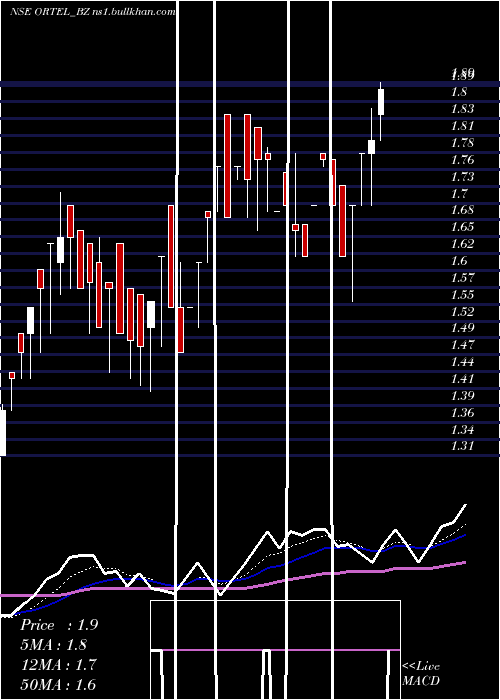Click the 1.78 price axis label
Image resolution: width=500 pixels, height=700 pixels.
[462, 143]
